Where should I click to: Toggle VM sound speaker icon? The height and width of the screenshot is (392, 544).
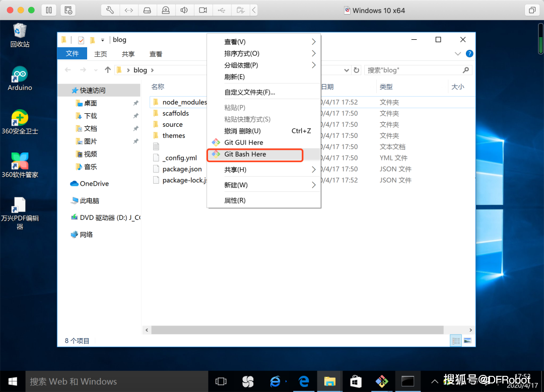tap(184, 10)
